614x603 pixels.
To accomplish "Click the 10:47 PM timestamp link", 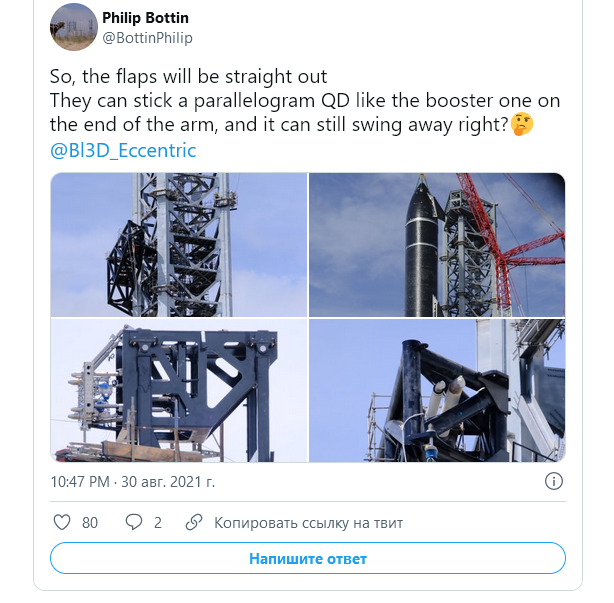I will pyautogui.click(x=133, y=481).
